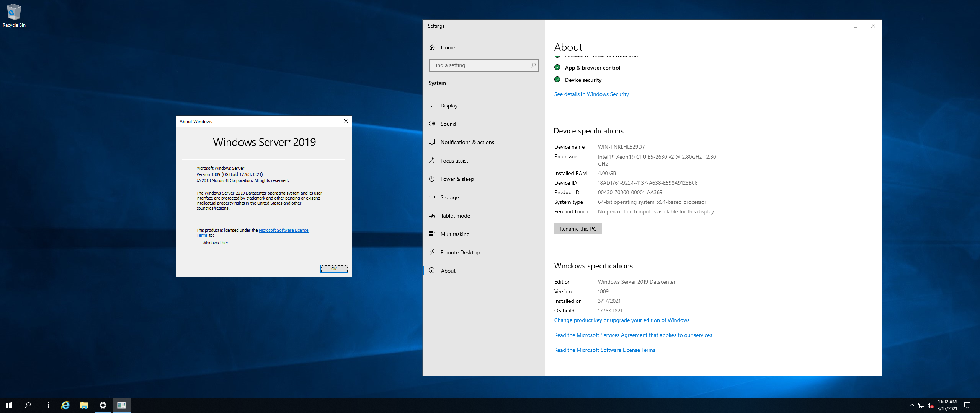Open Read the Microsoft Software License Terms link
The height and width of the screenshot is (413, 980).
pyautogui.click(x=604, y=350)
